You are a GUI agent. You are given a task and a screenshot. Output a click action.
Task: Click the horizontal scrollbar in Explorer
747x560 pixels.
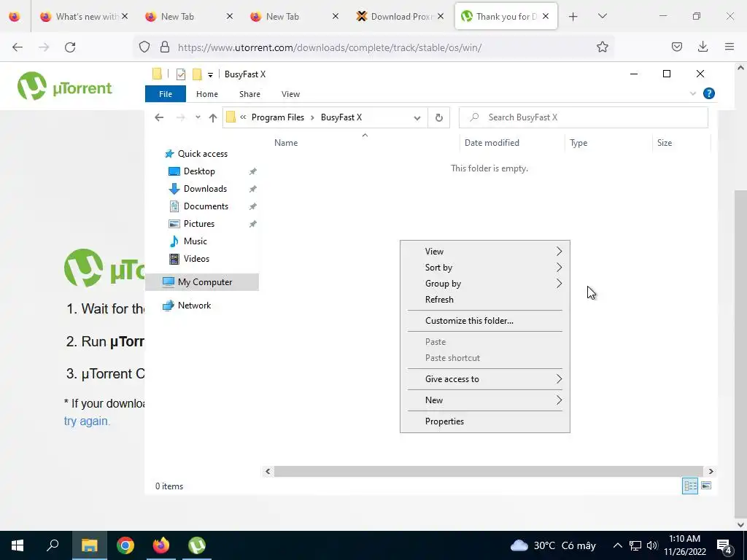point(488,472)
